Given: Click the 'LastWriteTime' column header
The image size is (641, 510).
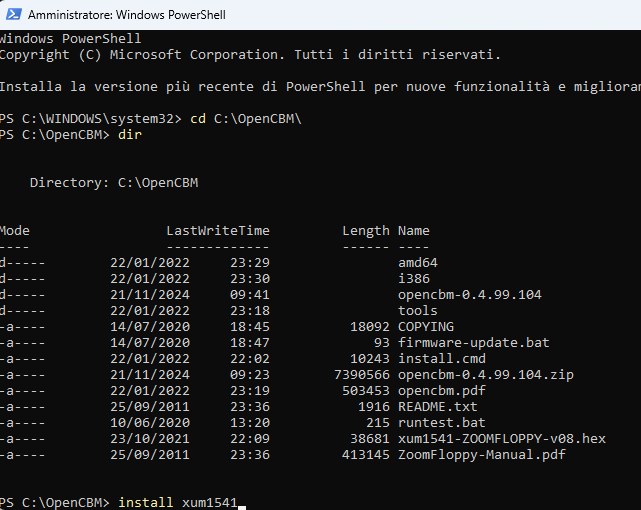Looking at the screenshot, I should coord(218,231).
